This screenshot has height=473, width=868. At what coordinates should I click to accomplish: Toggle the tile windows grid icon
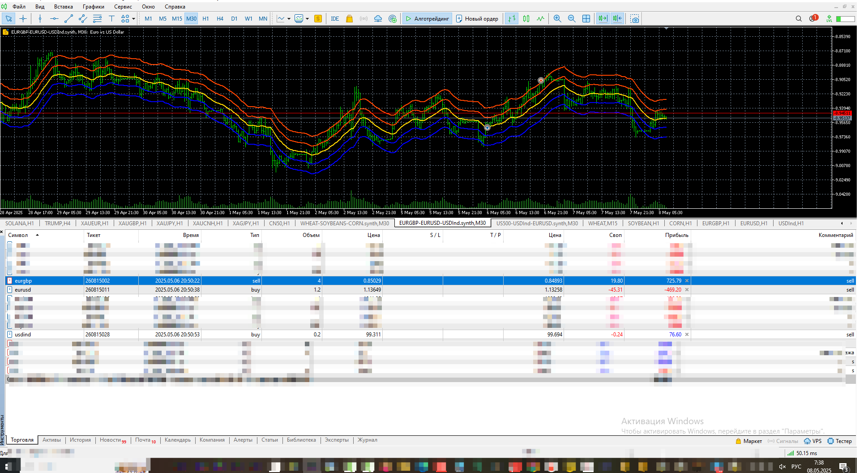[x=586, y=18]
